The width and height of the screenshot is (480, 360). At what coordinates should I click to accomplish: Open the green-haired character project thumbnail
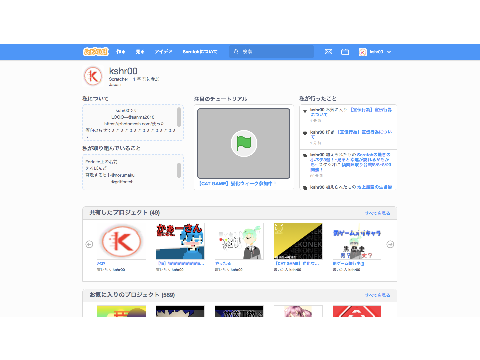(x=239, y=241)
